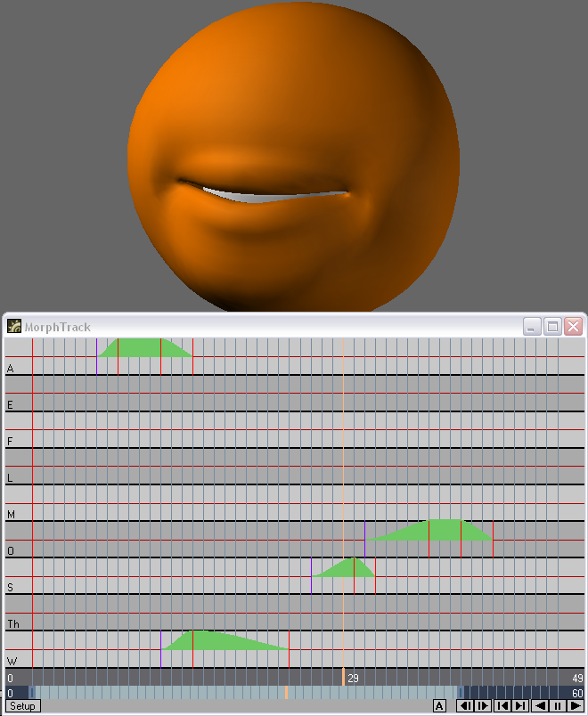Select the S morph track label

(x=10, y=588)
